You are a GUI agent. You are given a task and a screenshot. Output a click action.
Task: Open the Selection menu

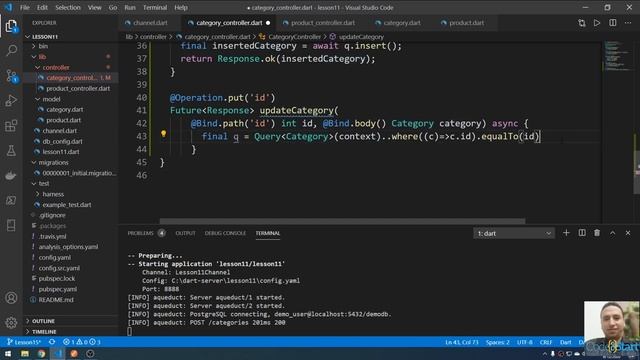pos(68,7)
